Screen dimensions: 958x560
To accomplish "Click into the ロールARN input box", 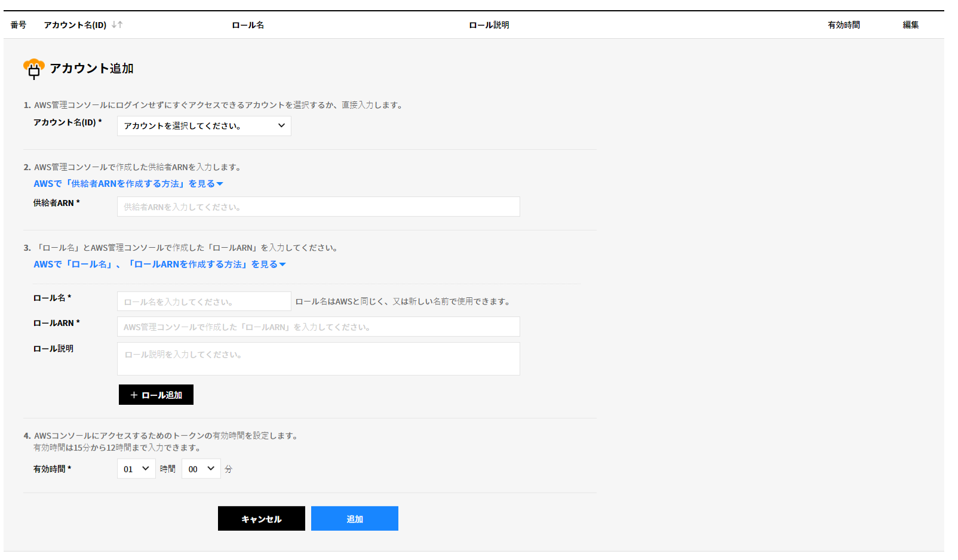I will [318, 327].
